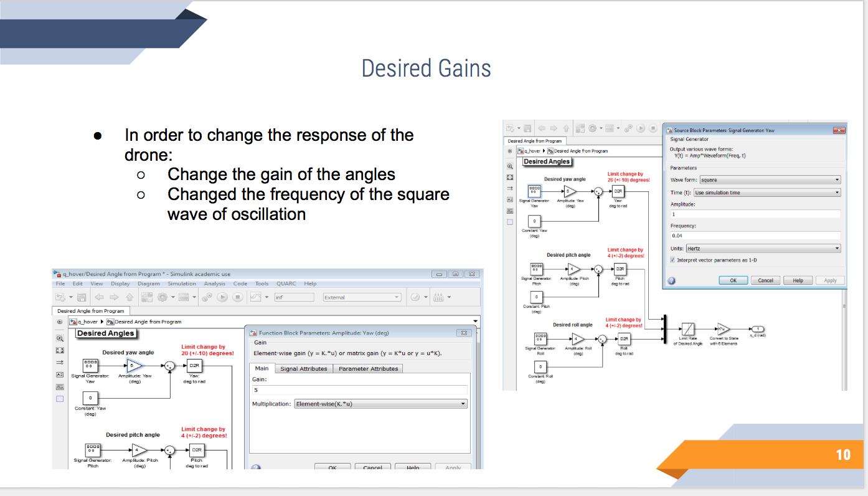868x496 pixels.
Task: Click Run button in right Simulink toolbar
Action: [641, 128]
